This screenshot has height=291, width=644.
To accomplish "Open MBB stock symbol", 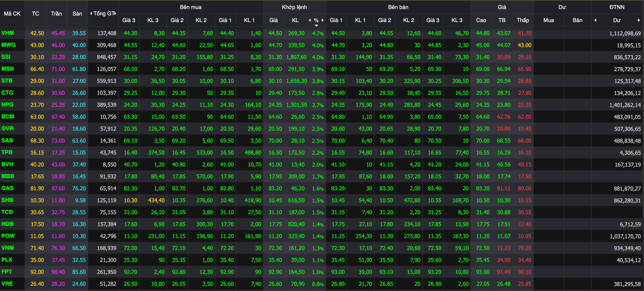I will click(x=8, y=176).
